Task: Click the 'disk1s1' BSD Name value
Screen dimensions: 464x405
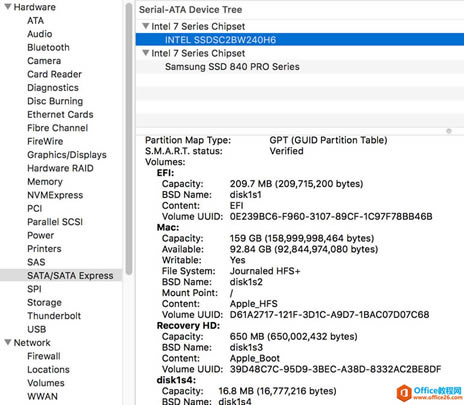Action: (x=245, y=194)
